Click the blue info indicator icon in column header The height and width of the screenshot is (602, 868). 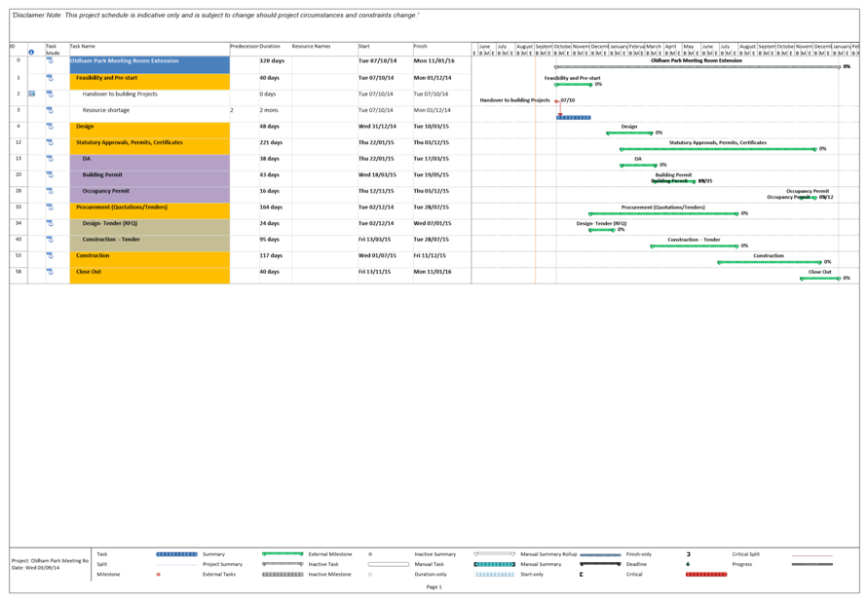tap(31, 52)
